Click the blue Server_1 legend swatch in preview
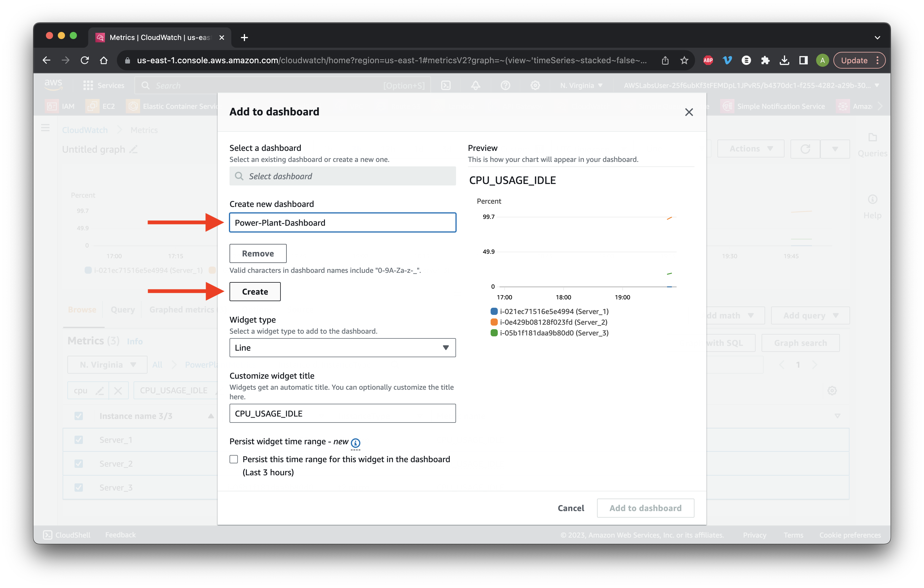The width and height of the screenshot is (924, 588). coord(494,311)
